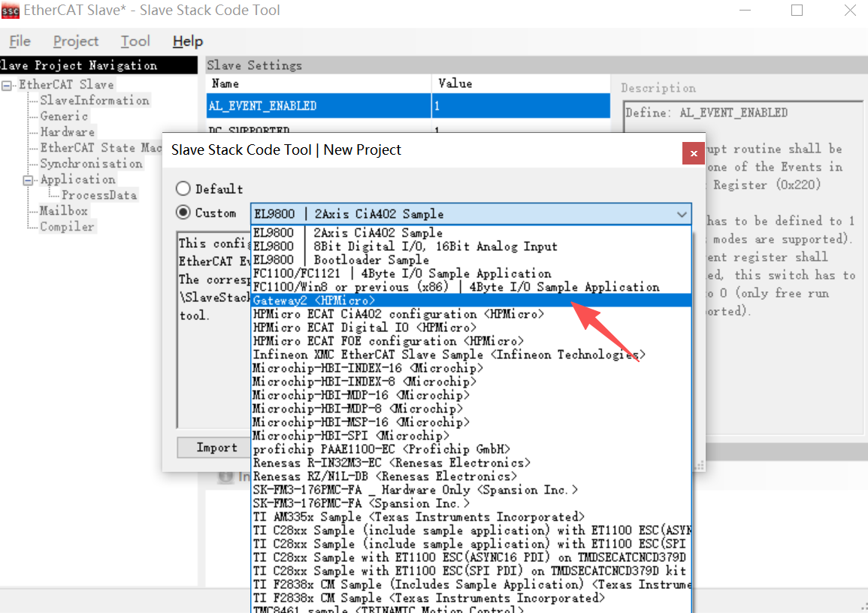
Task: Choose HPMicro ECAT CiA402 configuration entry
Action: (x=471, y=314)
